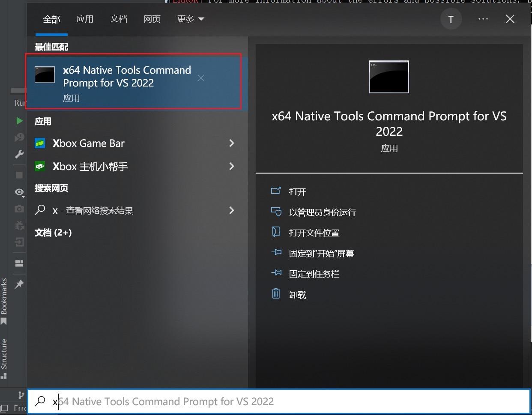The width and height of the screenshot is (532, 415).
Task: Uninstall via the 卸载 option
Action: [297, 294]
